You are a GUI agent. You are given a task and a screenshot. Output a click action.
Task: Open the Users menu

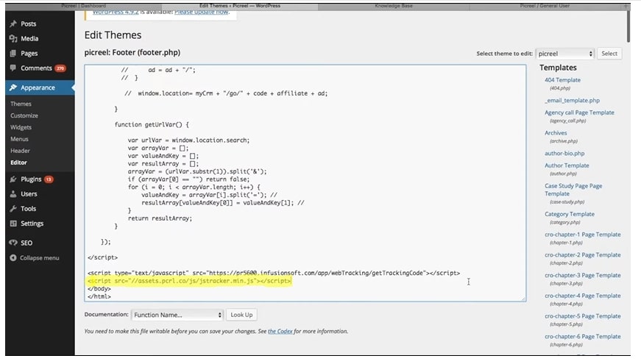tap(29, 193)
